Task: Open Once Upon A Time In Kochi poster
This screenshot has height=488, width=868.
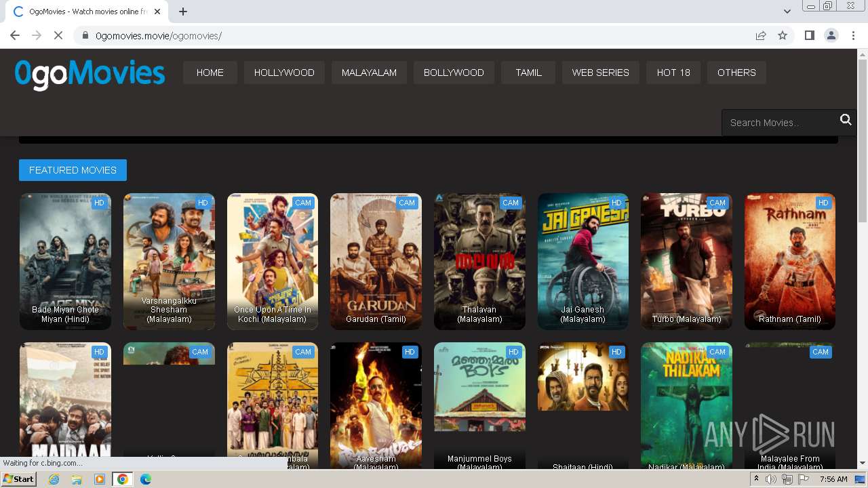Action: 273,262
